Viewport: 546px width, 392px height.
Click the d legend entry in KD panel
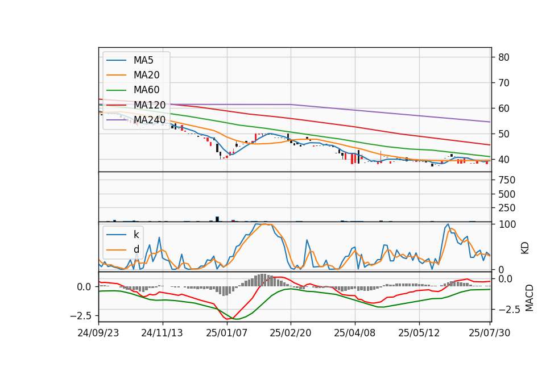point(136,249)
